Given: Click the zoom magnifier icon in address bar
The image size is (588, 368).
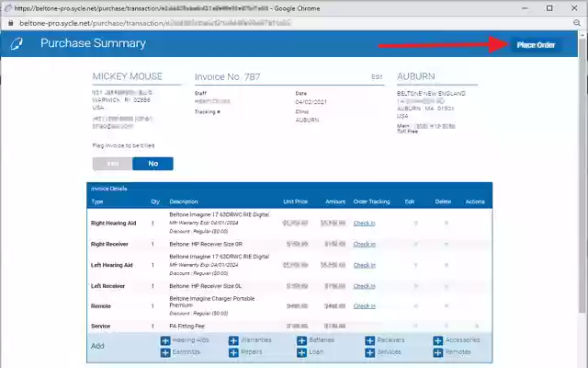Looking at the screenshot, I should 577,23.
